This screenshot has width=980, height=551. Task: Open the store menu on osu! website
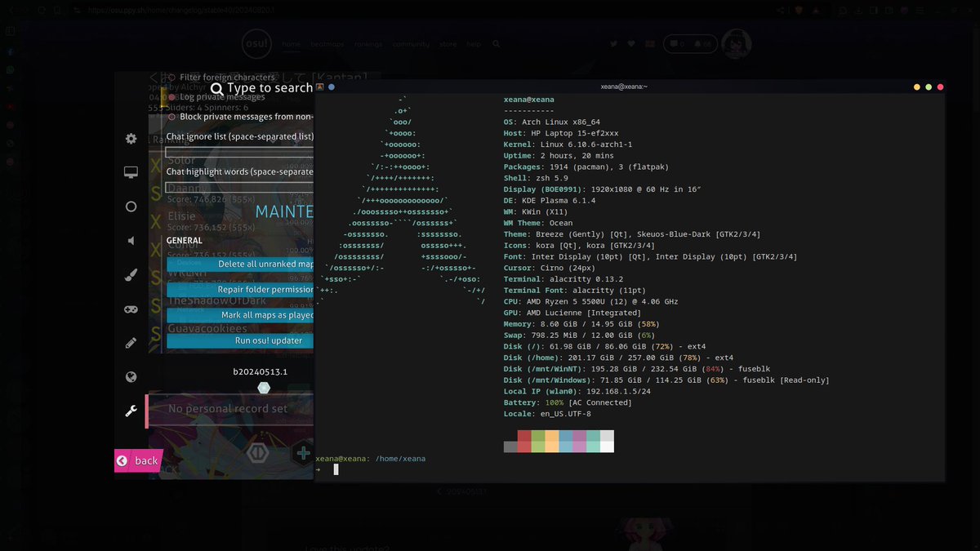448,44
